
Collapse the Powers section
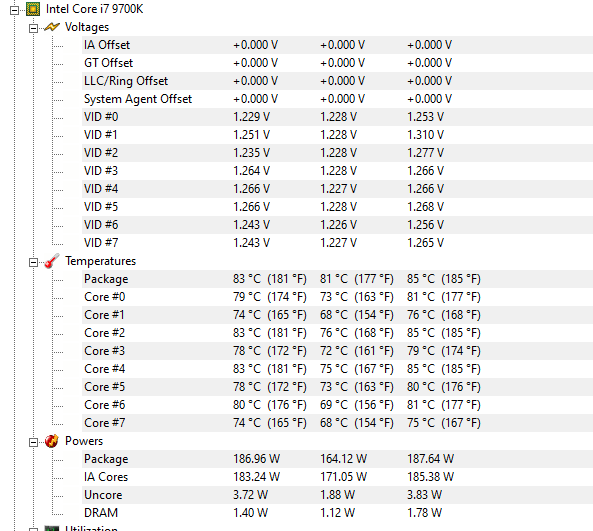coord(33,442)
